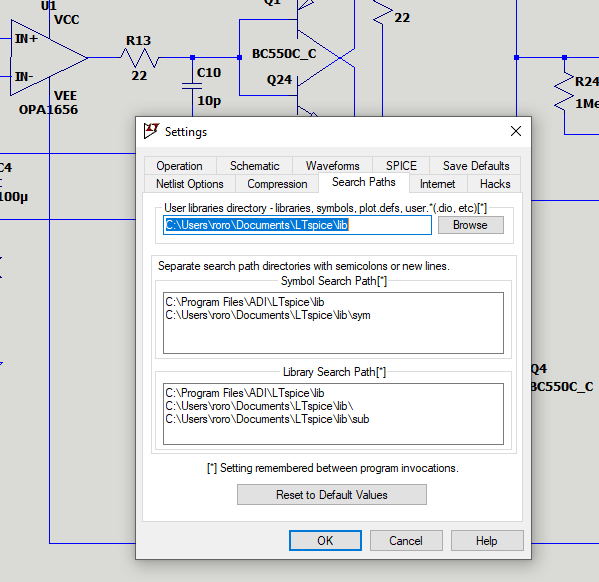This screenshot has width=599, height=582.
Task: Click inside the Library Search Path box
Action: (x=333, y=414)
